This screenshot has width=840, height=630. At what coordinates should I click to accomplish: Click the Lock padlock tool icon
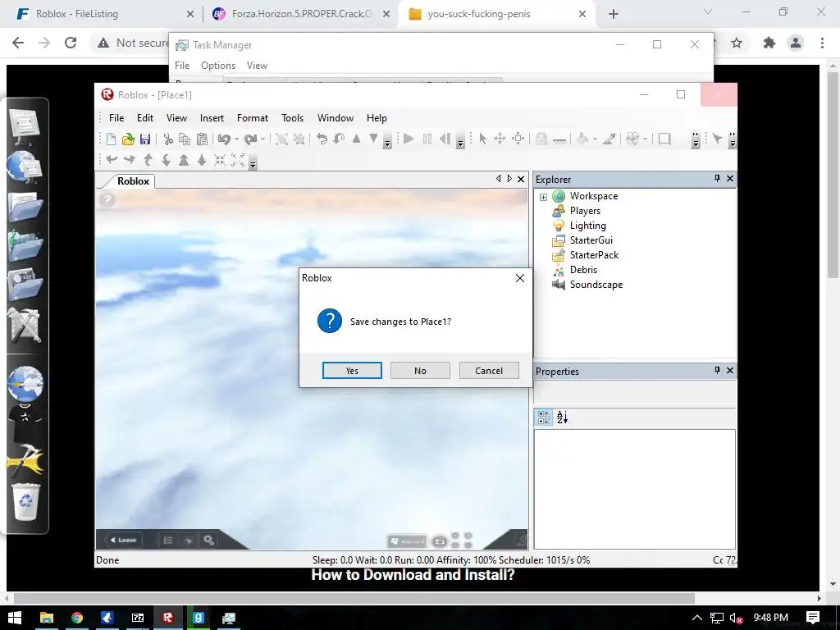point(541,139)
